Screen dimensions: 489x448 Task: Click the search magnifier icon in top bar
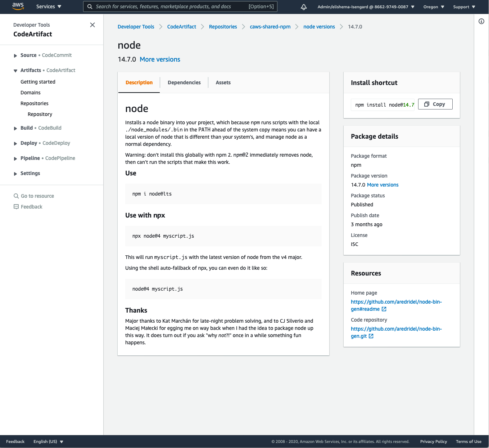[90, 6]
